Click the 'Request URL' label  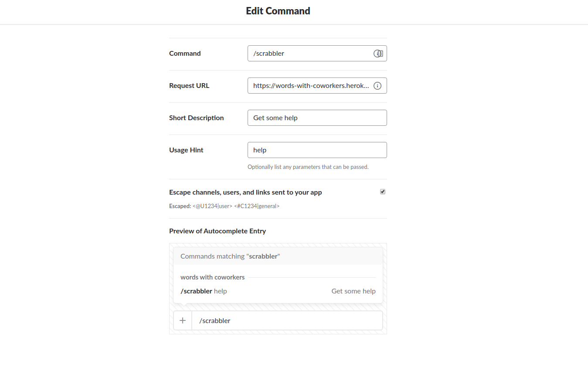(x=189, y=86)
